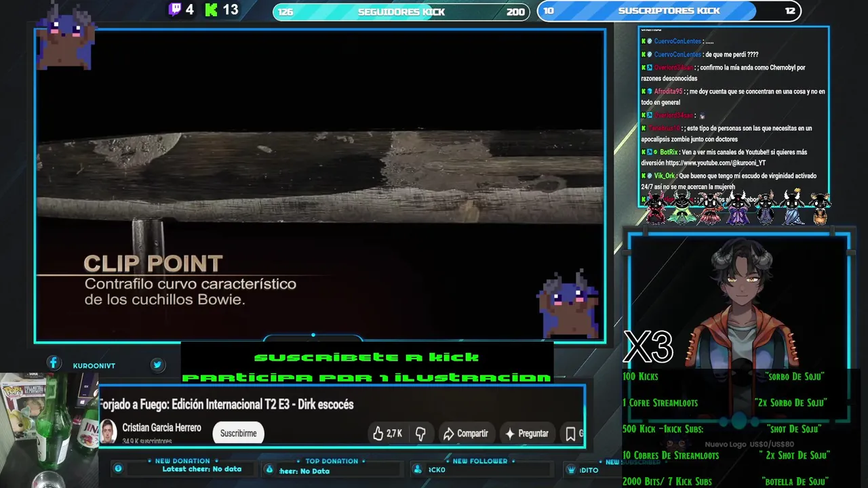Screen dimensions: 868x488
Task: Click the light-blue-dressed horned chat mascot
Action: coord(792,207)
